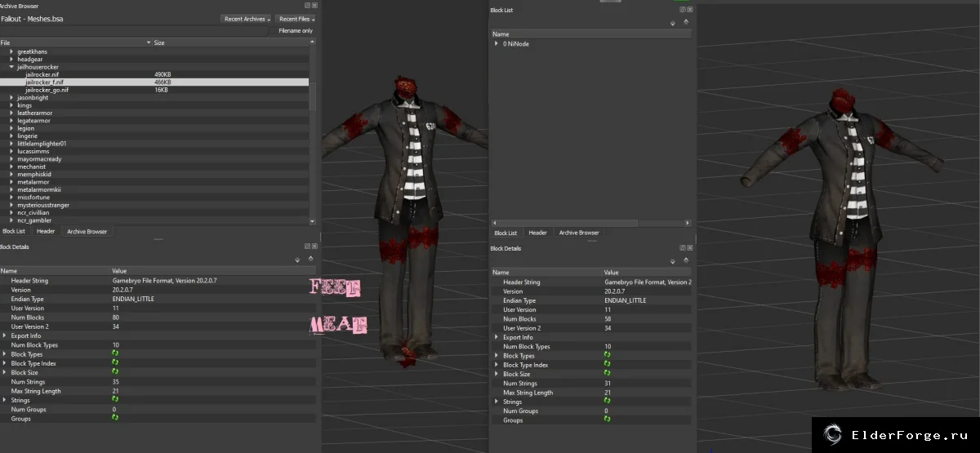Expand the 0 NiNode block
This screenshot has width=980, height=453.
(x=497, y=44)
